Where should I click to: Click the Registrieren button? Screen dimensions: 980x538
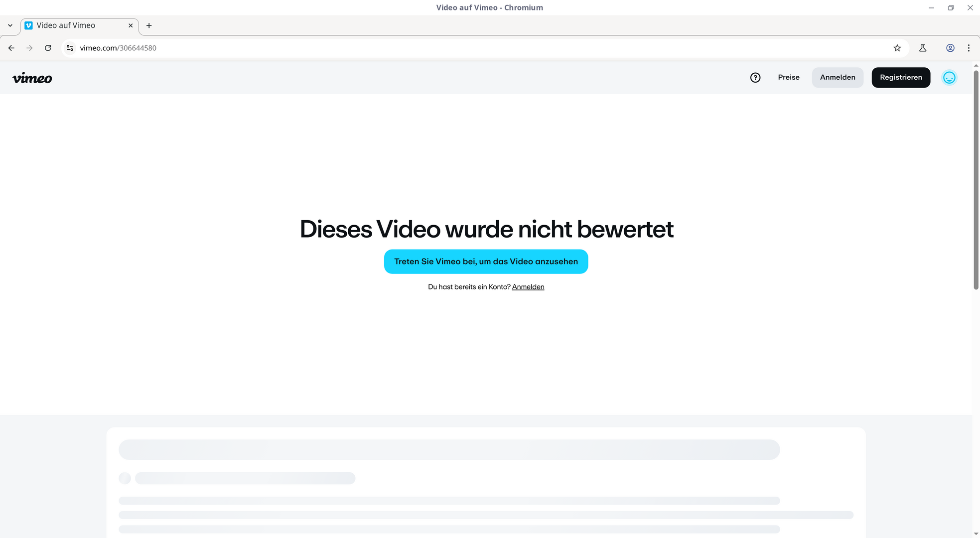[x=901, y=77]
